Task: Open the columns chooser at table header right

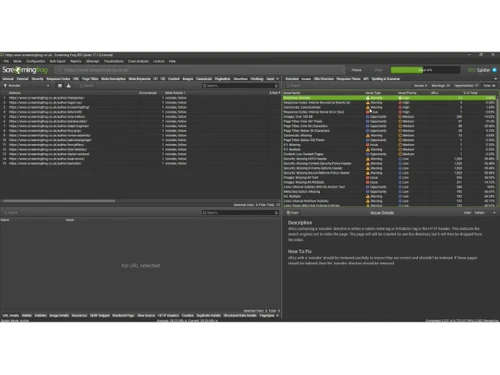Action: point(279,93)
